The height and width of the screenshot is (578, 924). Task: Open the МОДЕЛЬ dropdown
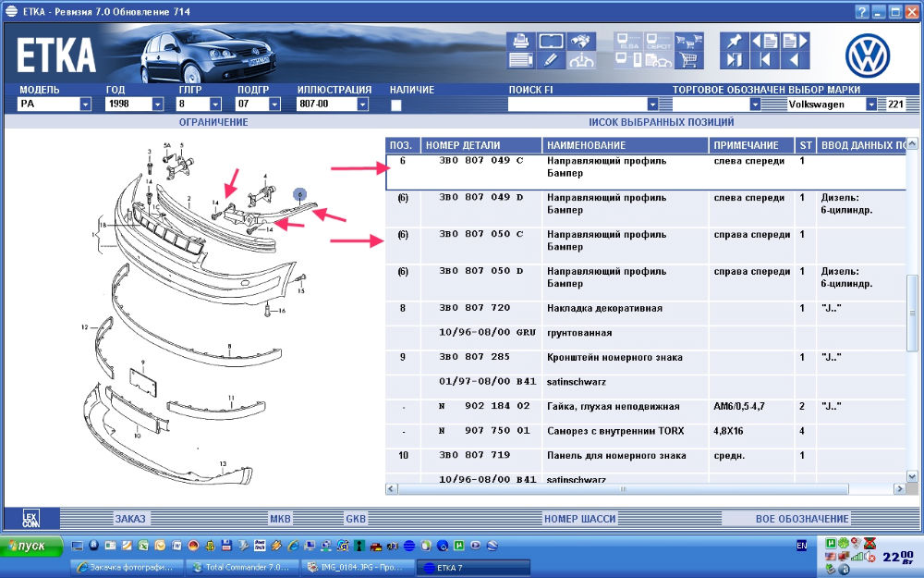click(85, 105)
